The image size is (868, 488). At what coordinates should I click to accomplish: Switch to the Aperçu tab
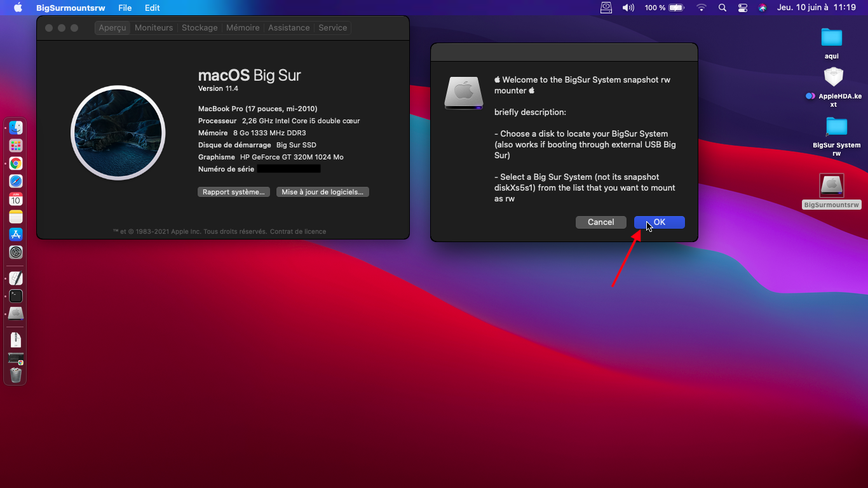112,28
